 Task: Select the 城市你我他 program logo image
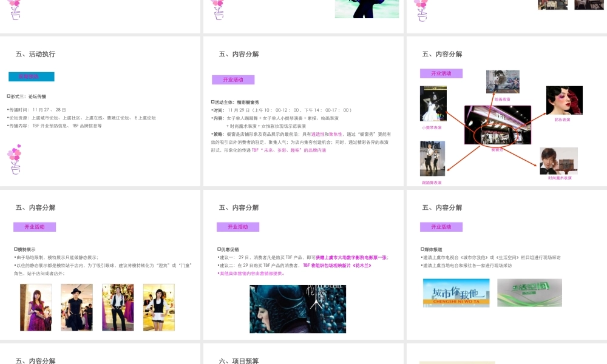(456, 293)
